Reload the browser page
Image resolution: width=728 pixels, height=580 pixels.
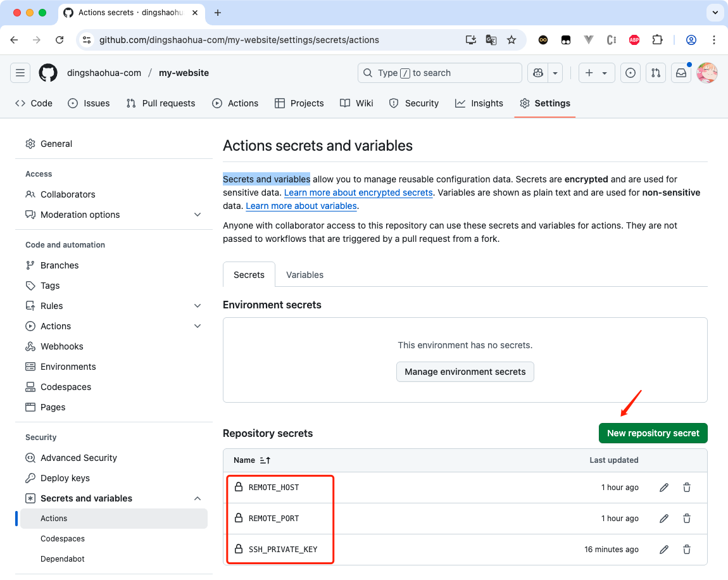(60, 40)
